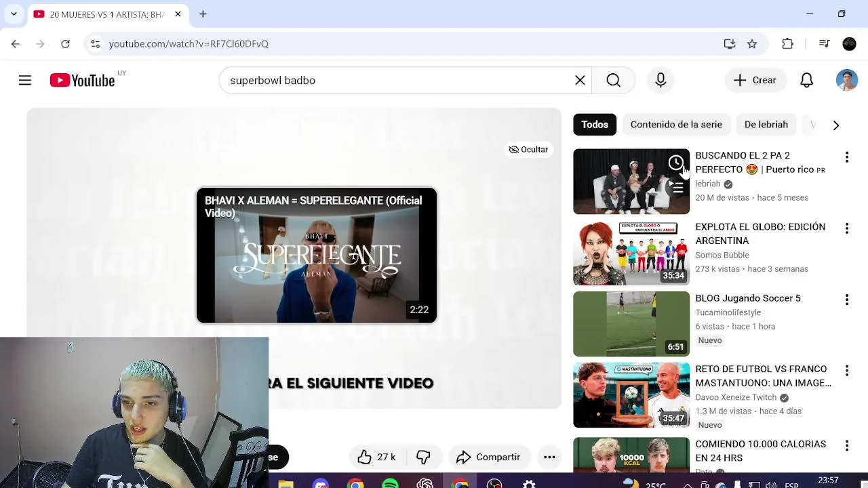868x488 pixels.
Task: Select the 'Contenido de la serie' chip
Action: tap(676, 125)
